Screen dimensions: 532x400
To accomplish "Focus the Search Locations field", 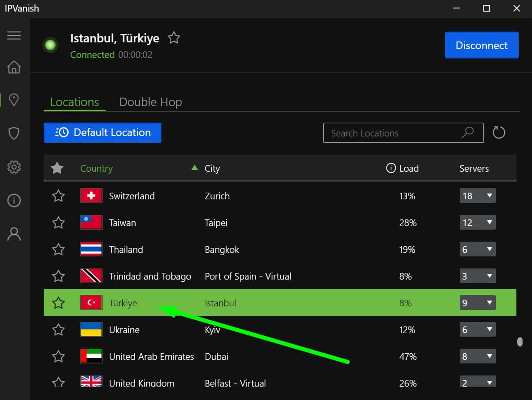I will coord(404,132).
